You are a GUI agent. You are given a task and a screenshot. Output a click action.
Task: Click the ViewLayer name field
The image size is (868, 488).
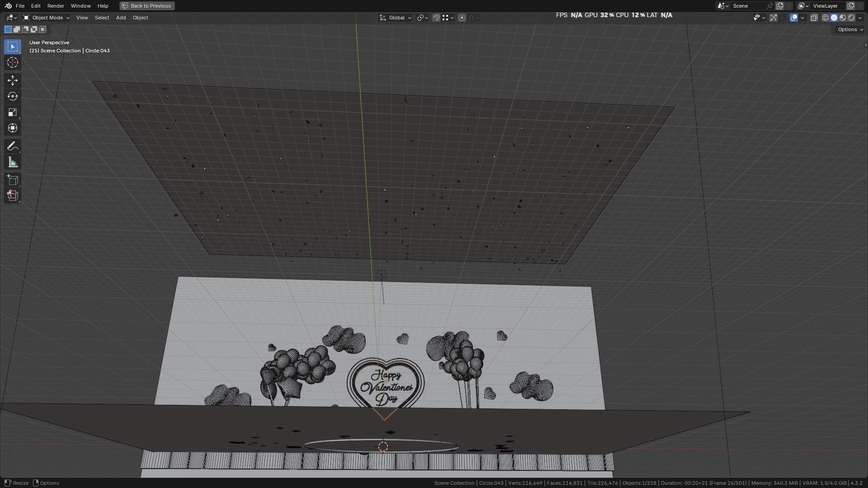tap(828, 6)
